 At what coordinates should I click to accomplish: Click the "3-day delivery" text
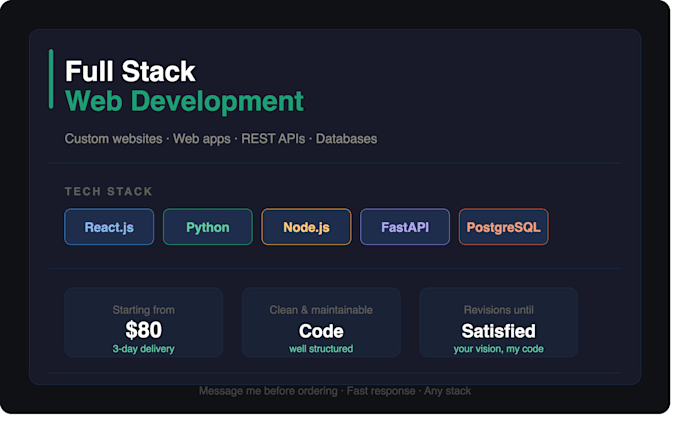144,349
